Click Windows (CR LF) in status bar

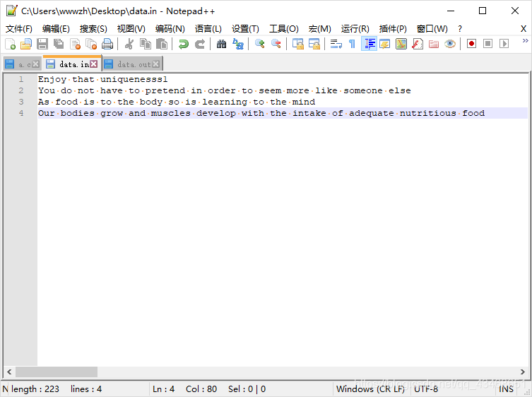point(370,389)
